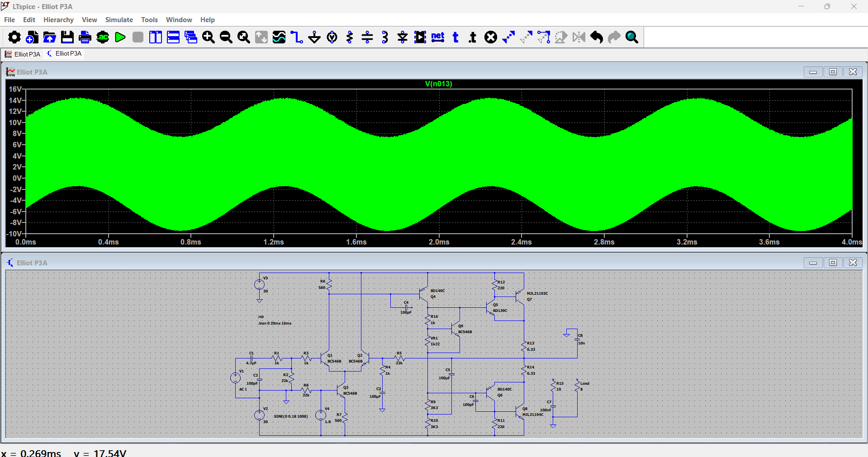Viewport: 868px width, 457px height.
Task: Save the schematic with floppy icon
Action: coord(67,37)
